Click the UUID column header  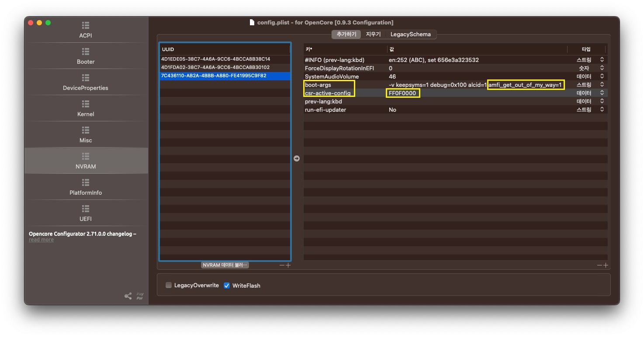point(225,49)
